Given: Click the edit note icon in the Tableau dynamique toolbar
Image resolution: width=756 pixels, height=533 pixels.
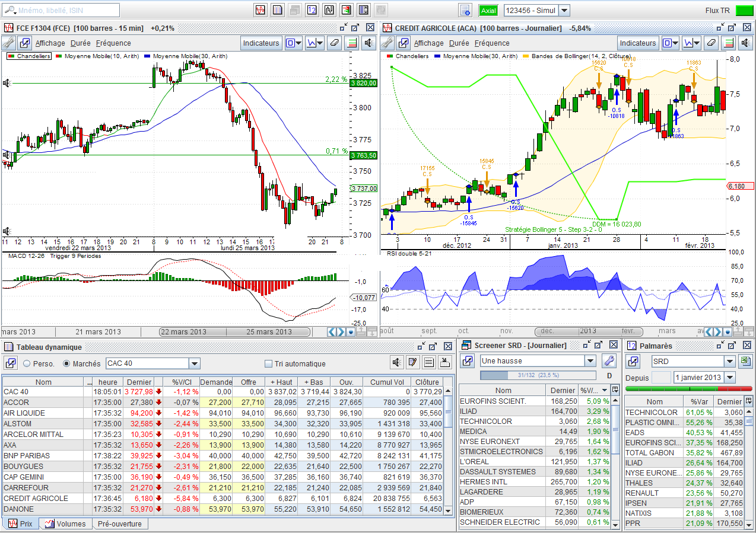Looking at the screenshot, I should pyautogui.click(x=413, y=363).
